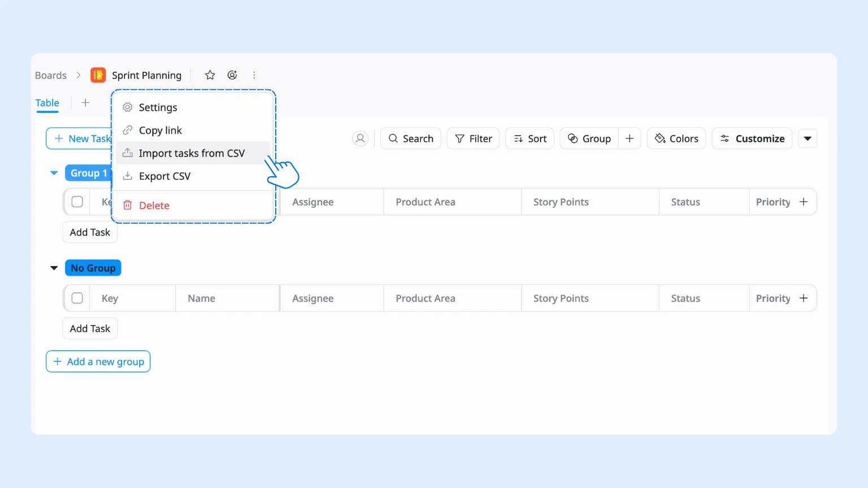The width and height of the screenshot is (868, 488).
Task: Click the Group 1 label
Action: 89,173
